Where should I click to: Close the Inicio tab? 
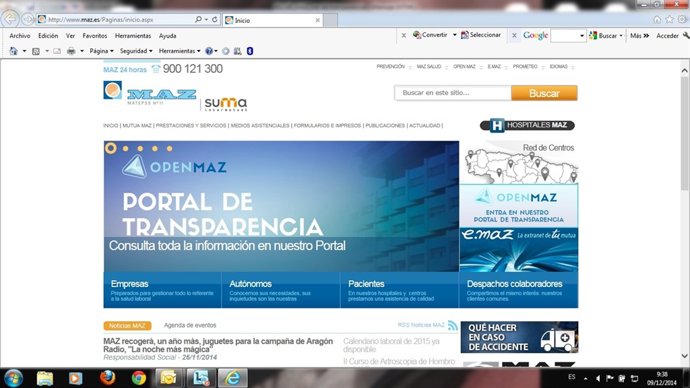click(x=317, y=20)
